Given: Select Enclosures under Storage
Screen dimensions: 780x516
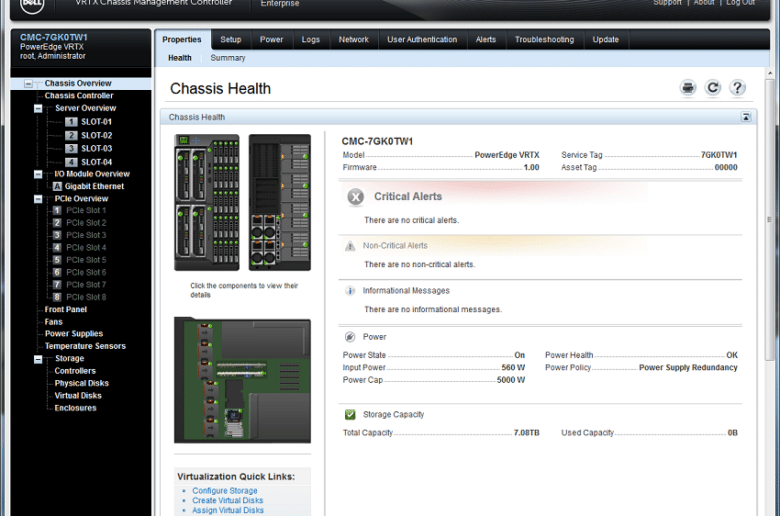Looking at the screenshot, I should point(76,408).
